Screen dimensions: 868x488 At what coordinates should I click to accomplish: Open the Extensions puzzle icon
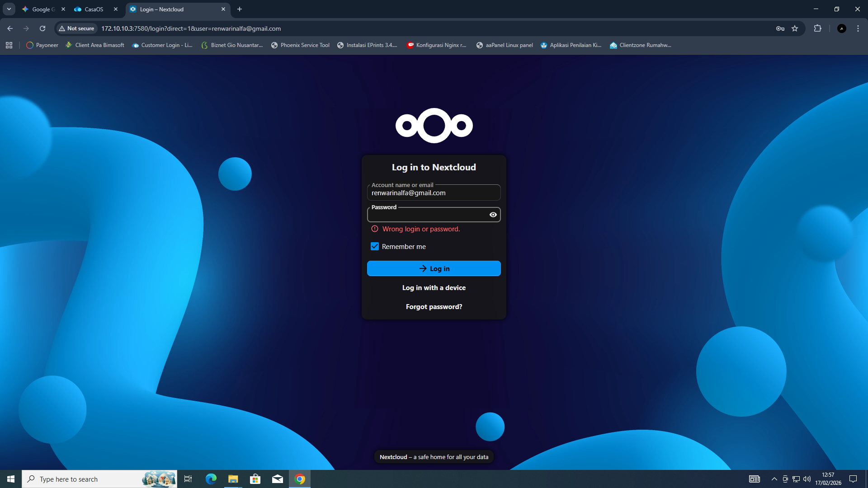click(817, 28)
